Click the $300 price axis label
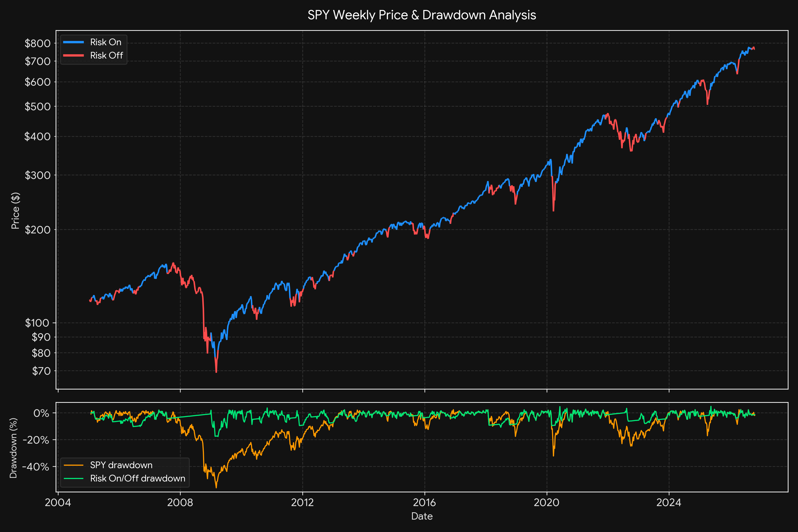798x532 pixels. 37,175
